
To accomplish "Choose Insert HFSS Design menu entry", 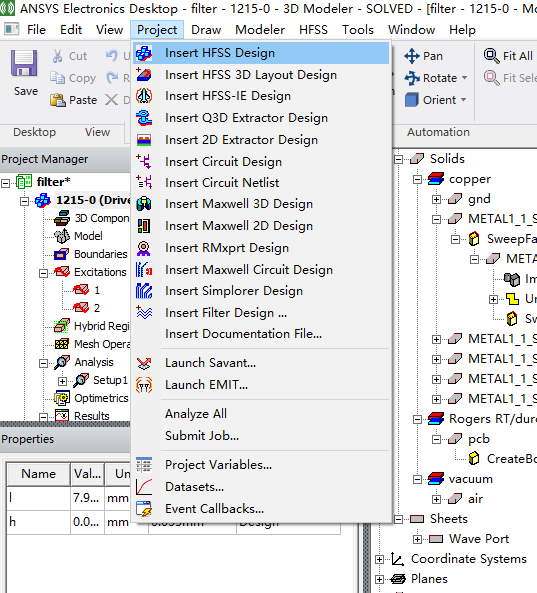I will [x=261, y=53].
